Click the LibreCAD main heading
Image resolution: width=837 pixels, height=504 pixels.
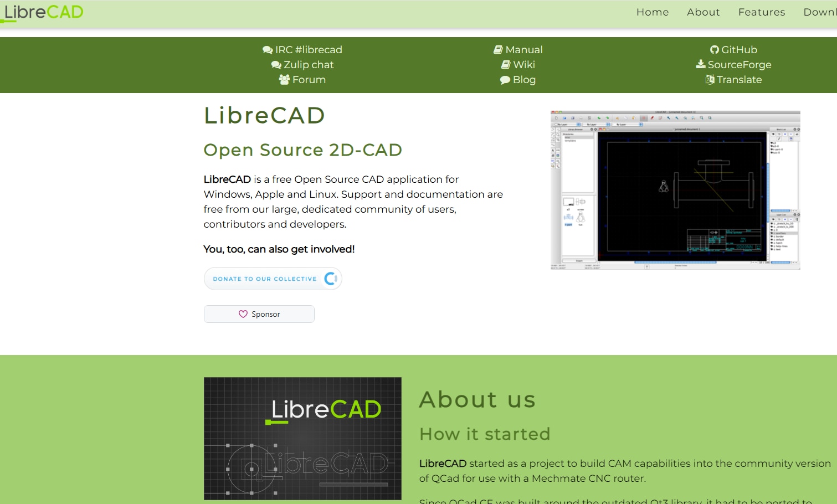click(264, 115)
